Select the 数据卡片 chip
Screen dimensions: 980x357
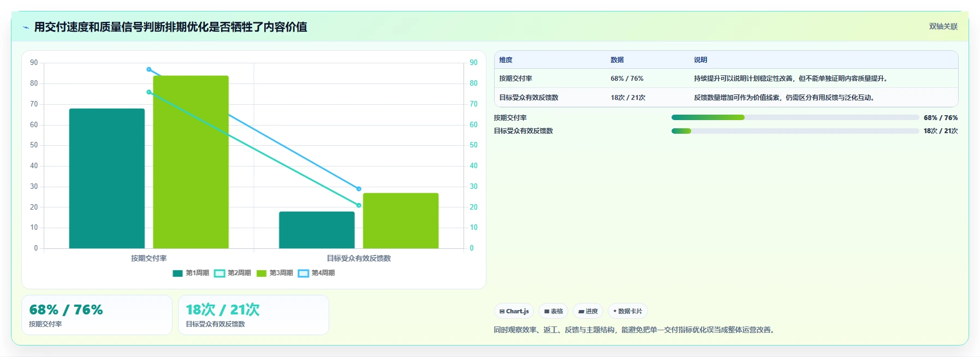click(627, 311)
